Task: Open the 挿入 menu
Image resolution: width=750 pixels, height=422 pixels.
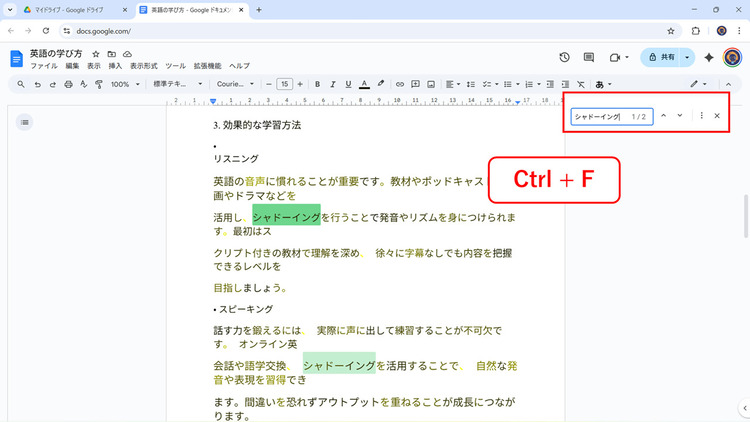Action: pyautogui.click(x=115, y=65)
